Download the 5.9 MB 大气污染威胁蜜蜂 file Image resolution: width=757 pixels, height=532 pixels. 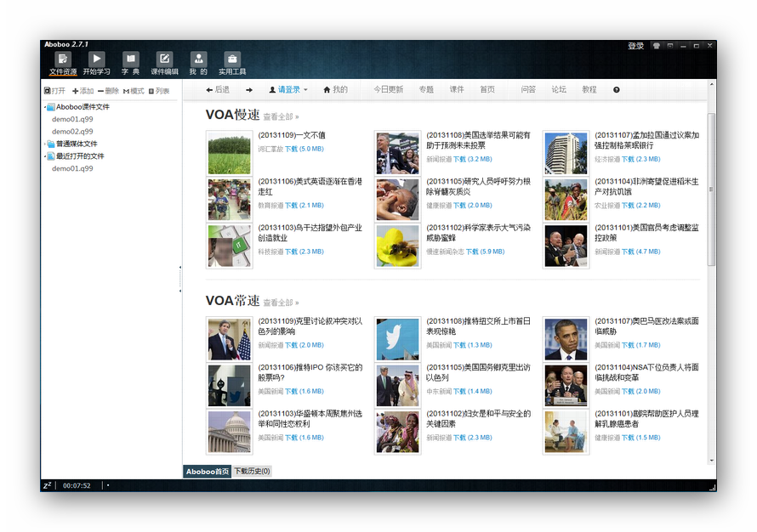[x=485, y=252]
